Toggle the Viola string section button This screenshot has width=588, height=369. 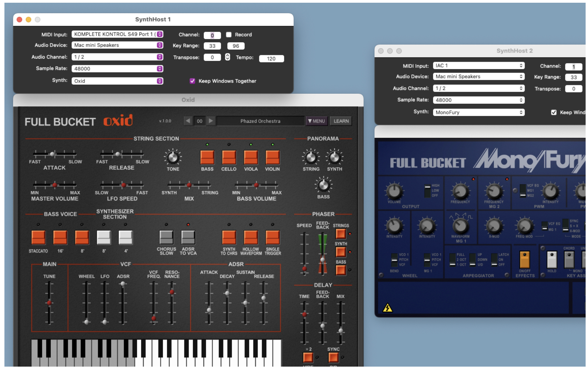pos(251,157)
